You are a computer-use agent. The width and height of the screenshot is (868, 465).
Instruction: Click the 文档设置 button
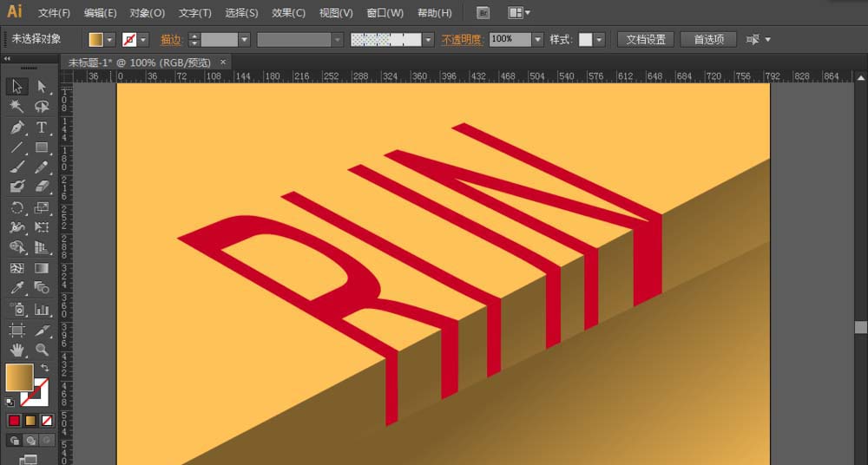pyautogui.click(x=646, y=40)
